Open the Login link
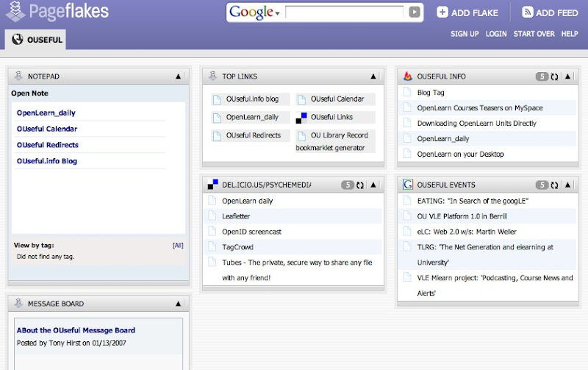588x370 pixels. (496, 34)
